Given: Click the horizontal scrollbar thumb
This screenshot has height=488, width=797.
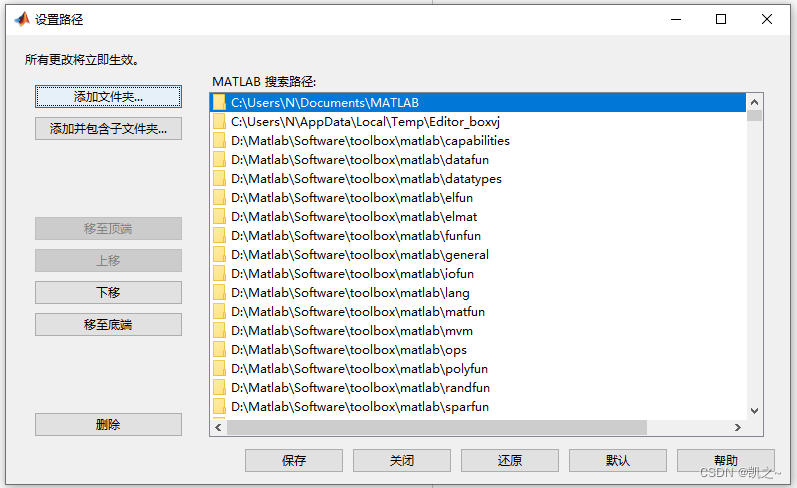Looking at the screenshot, I should [x=437, y=428].
